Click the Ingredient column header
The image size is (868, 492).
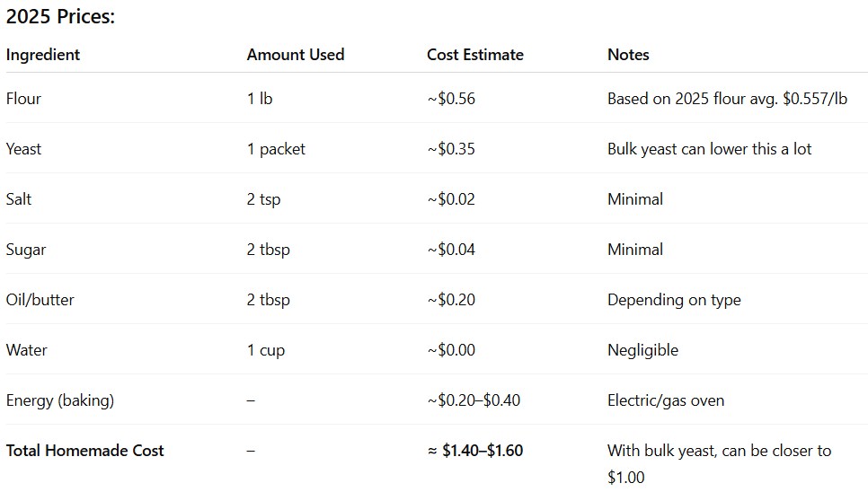pyautogui.click(x=43, y=55)
